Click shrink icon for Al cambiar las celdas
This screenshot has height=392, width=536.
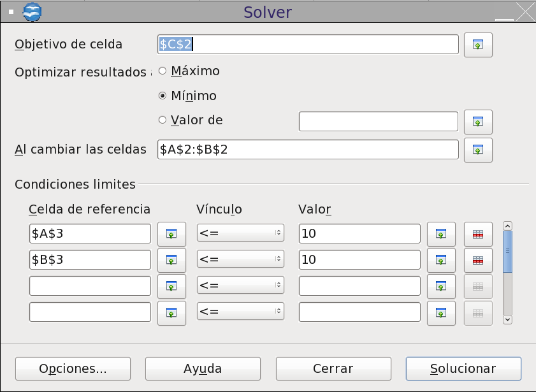pos(478,150)
